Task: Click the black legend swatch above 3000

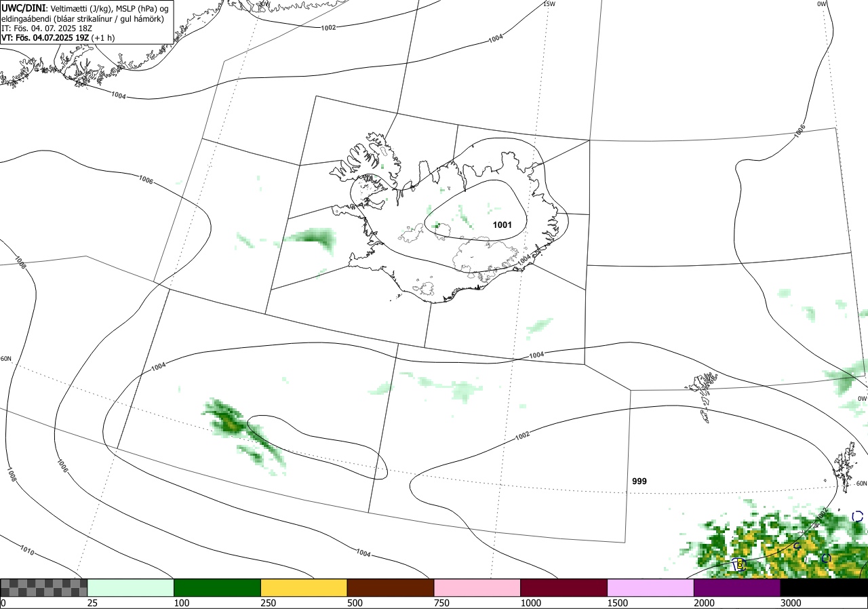Action: click(x=824, y=587)
